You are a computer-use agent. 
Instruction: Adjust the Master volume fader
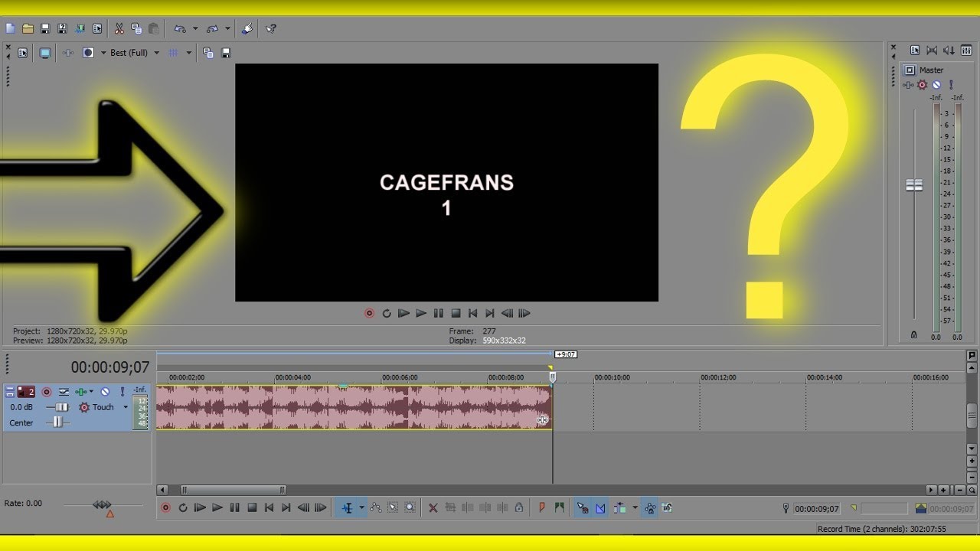pos(914,185)
